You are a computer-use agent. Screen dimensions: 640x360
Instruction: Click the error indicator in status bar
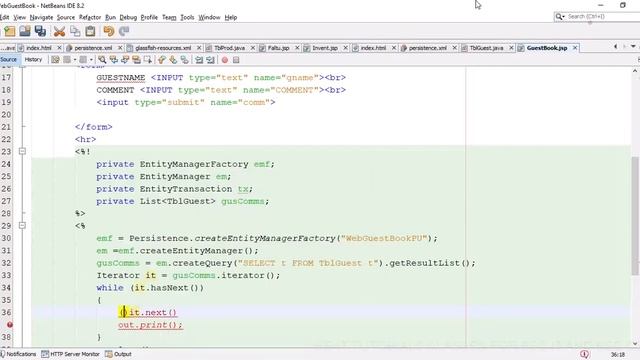584,354
